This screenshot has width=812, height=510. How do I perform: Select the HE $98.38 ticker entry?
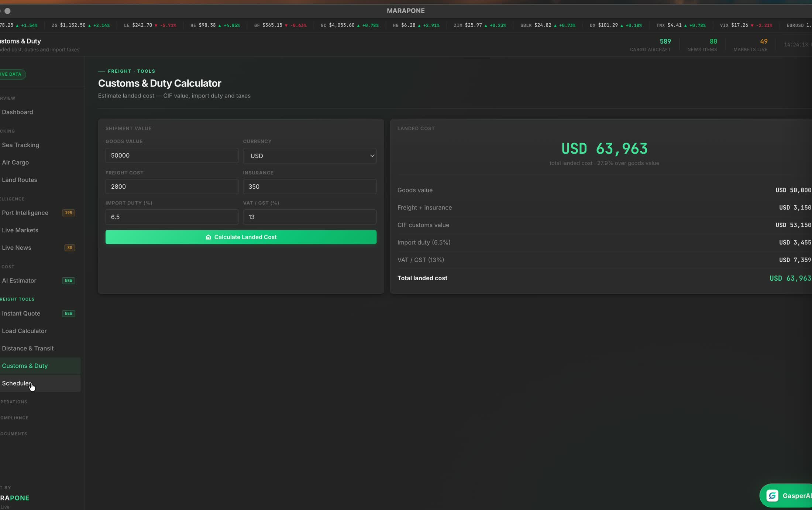215,25
